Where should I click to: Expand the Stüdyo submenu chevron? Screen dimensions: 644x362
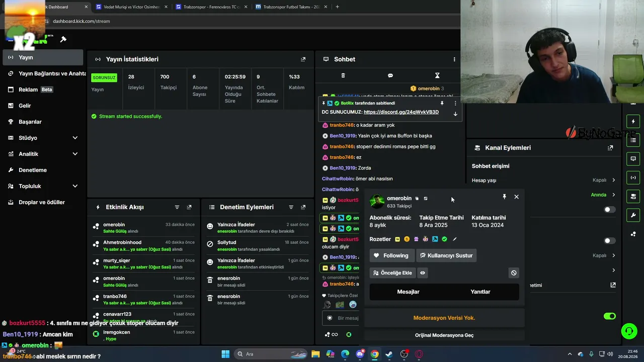pos(75,138)
